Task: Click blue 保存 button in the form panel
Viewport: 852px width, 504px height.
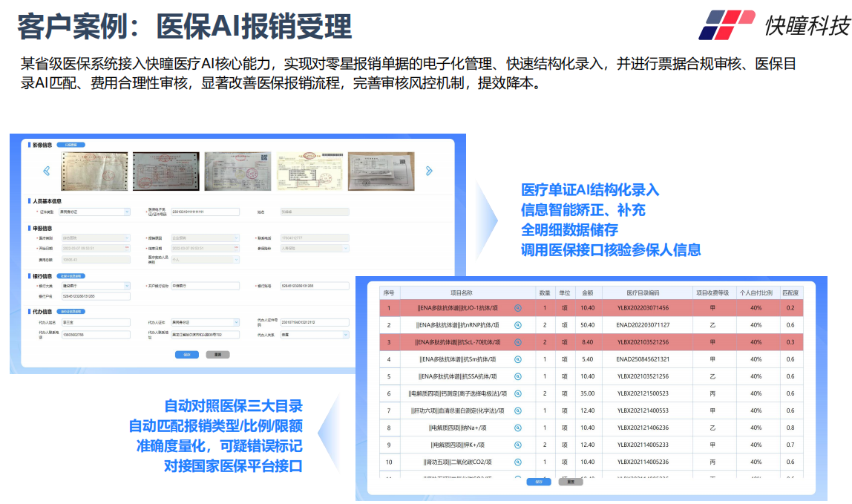Action: pos(187,355)
